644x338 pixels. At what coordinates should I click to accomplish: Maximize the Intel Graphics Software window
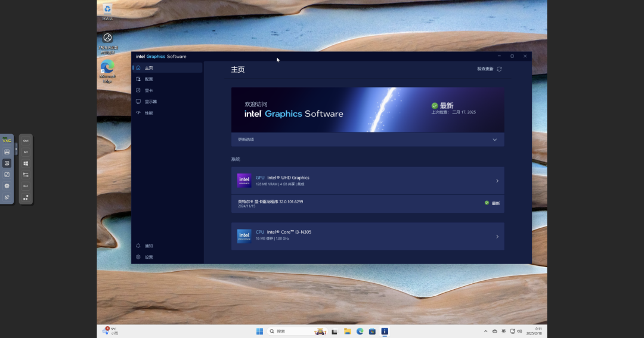point(512,56)
